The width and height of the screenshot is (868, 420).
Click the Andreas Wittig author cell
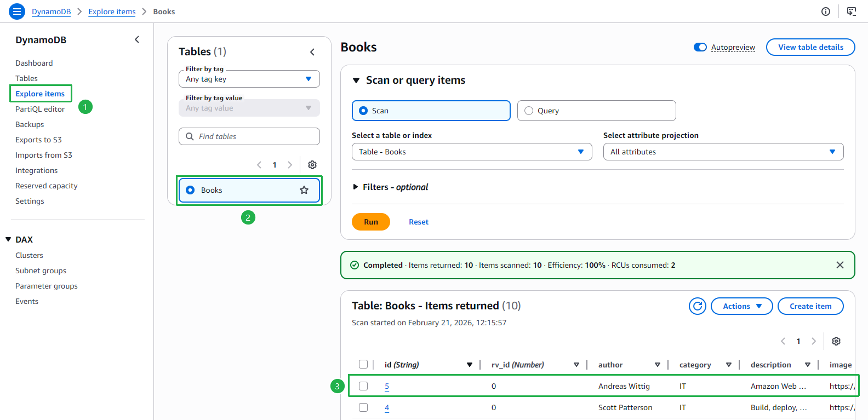624,386
